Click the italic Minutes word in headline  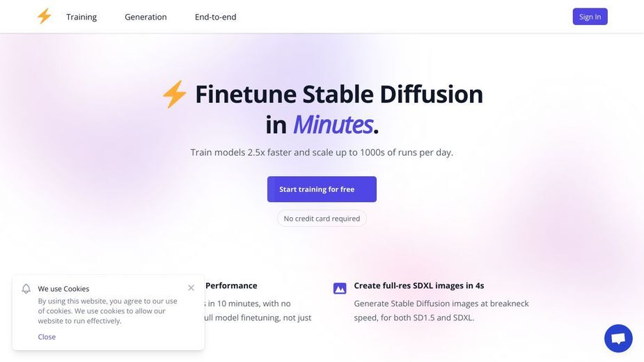click(333, 125)
